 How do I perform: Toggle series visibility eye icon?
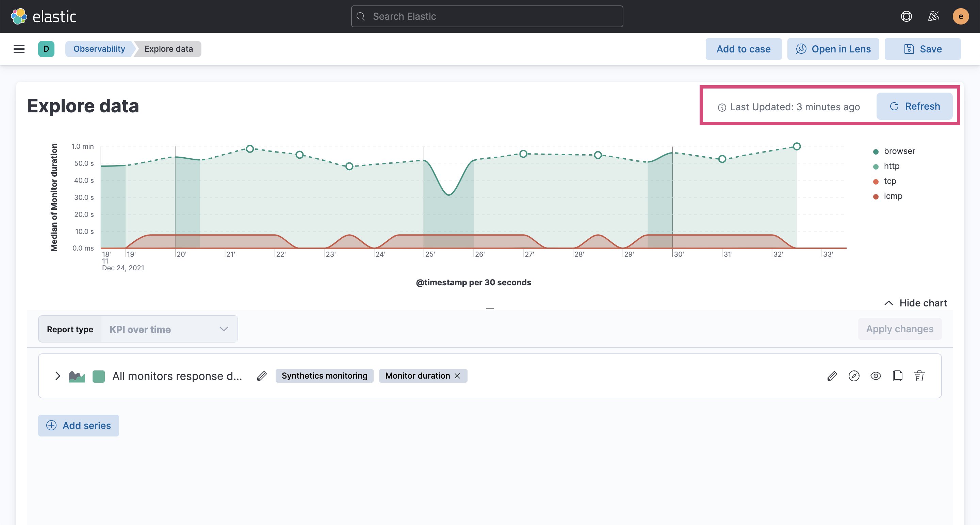[876, 376]
